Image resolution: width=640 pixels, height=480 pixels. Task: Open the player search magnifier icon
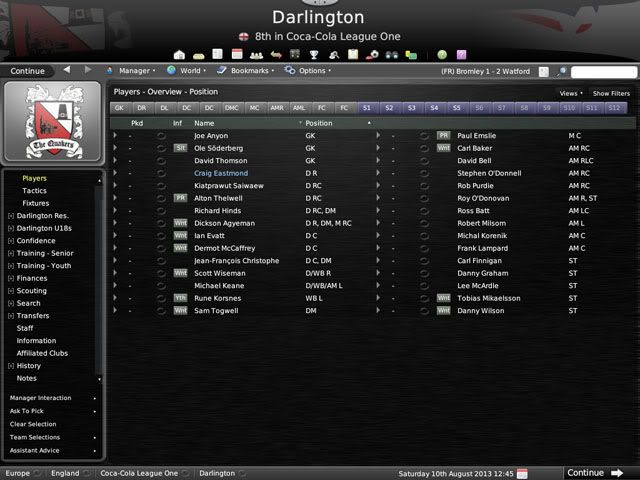coord(334,55)
